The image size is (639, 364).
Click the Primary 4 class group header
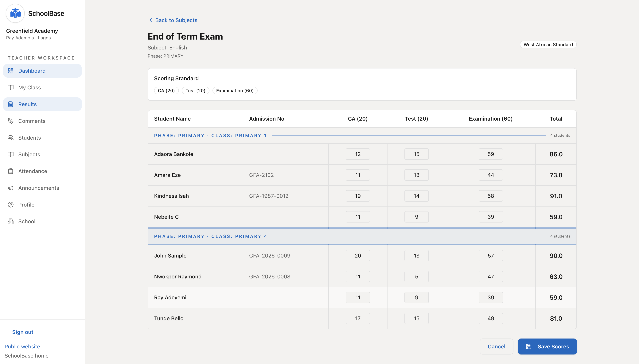click(x=362, y=236)
